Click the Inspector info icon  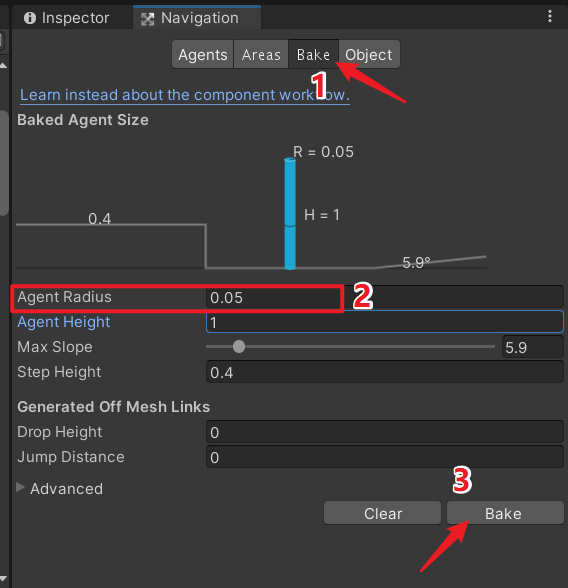(x=30, y=18)
